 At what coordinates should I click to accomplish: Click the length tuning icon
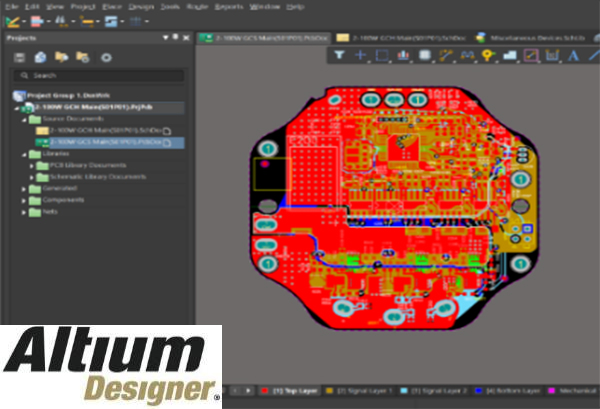coord(467,55)
